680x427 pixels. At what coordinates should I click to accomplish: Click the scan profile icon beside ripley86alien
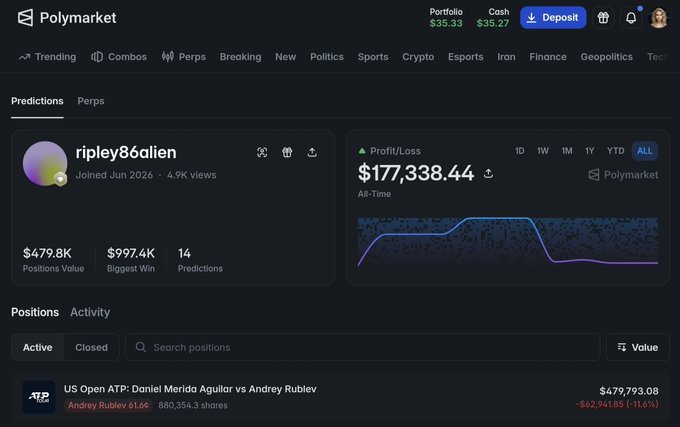262,152
